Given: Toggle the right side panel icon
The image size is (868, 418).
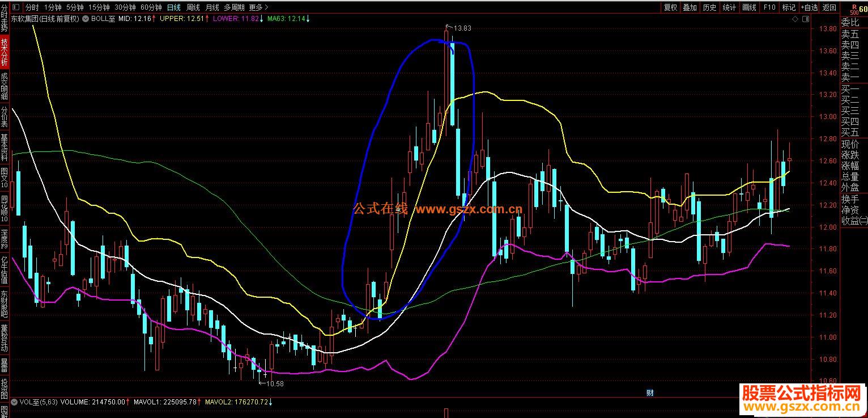Looking at the screenshot, I should click(x=806, y=19).
